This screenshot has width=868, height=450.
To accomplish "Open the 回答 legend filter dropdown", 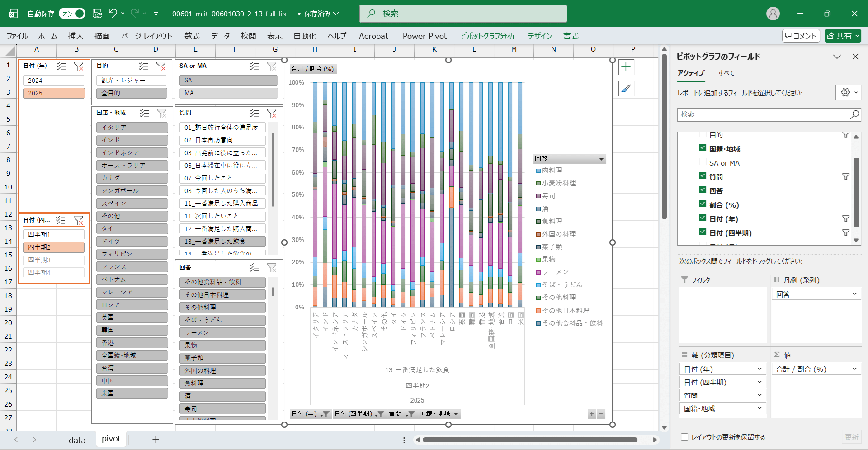I will point(601,159).
